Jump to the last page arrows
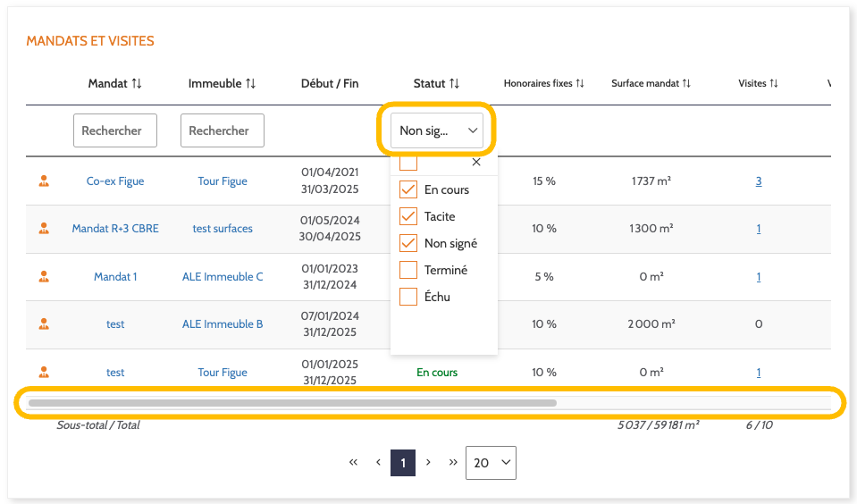The image size is (857, 504). pyautogui.click(x=453, y=463)
